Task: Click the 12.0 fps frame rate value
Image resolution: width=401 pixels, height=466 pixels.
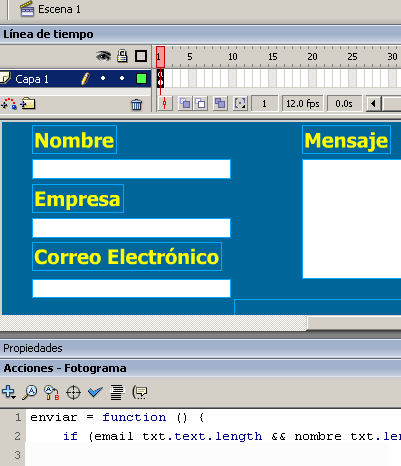Action: (x=303, y=104)
